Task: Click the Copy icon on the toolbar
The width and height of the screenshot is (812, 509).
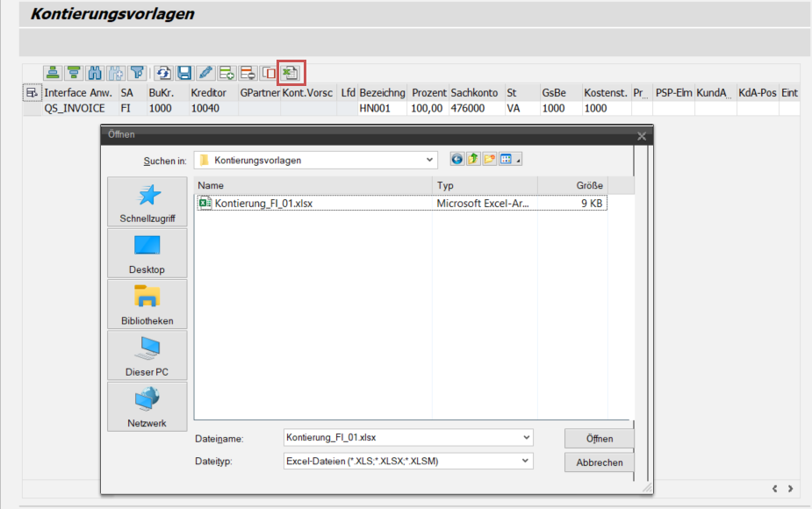Action: 270,73
